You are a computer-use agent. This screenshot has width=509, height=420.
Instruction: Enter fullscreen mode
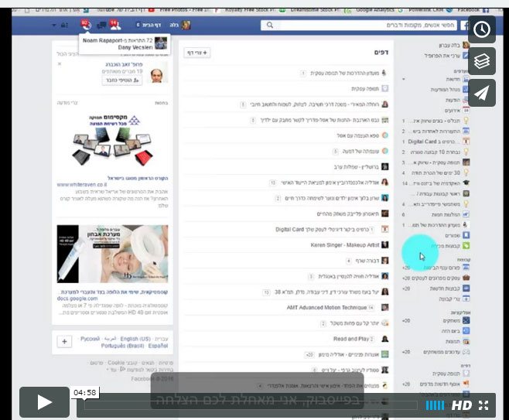[x=484, y=405]
